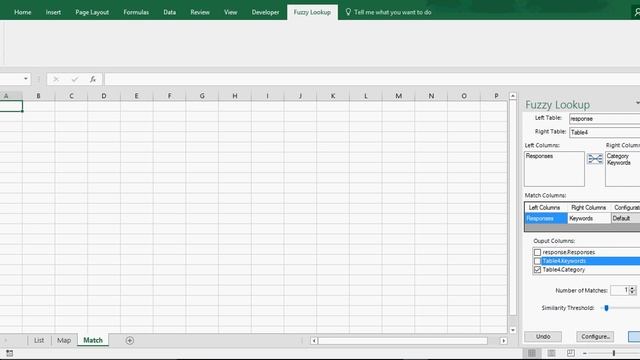Click the Undo button in Fuzzy Lookup pane

pos(543,336)
